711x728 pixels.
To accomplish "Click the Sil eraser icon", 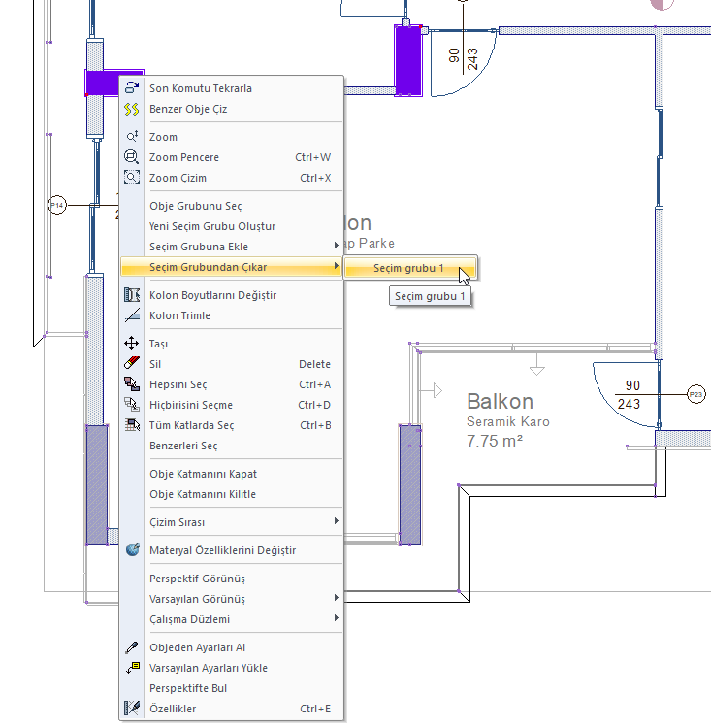I will pyautogui.click(x=132, y=364).
